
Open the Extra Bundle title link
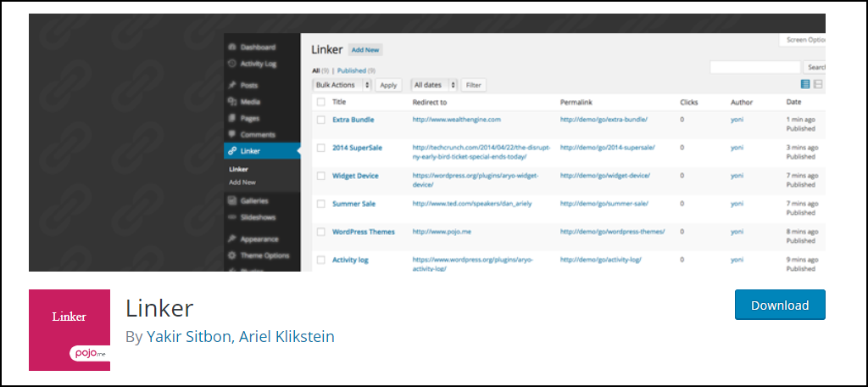tap(353, 120)
